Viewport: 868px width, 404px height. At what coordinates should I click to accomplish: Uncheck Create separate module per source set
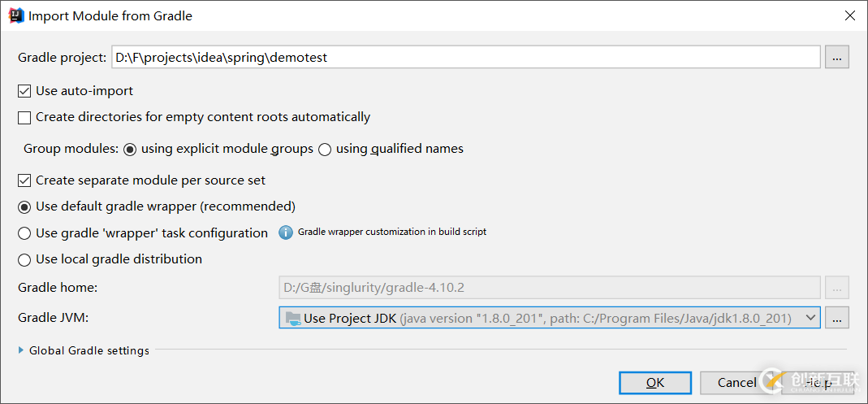click(x=25, y=180)
